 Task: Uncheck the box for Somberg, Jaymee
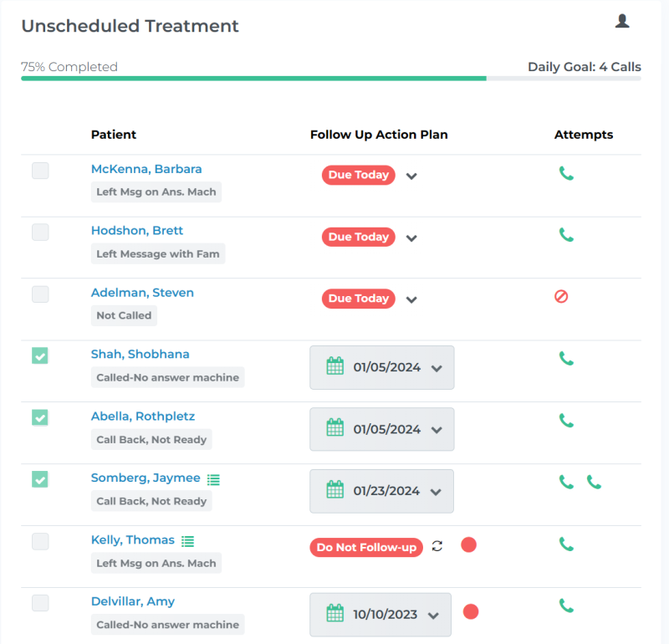pos(40,479)
